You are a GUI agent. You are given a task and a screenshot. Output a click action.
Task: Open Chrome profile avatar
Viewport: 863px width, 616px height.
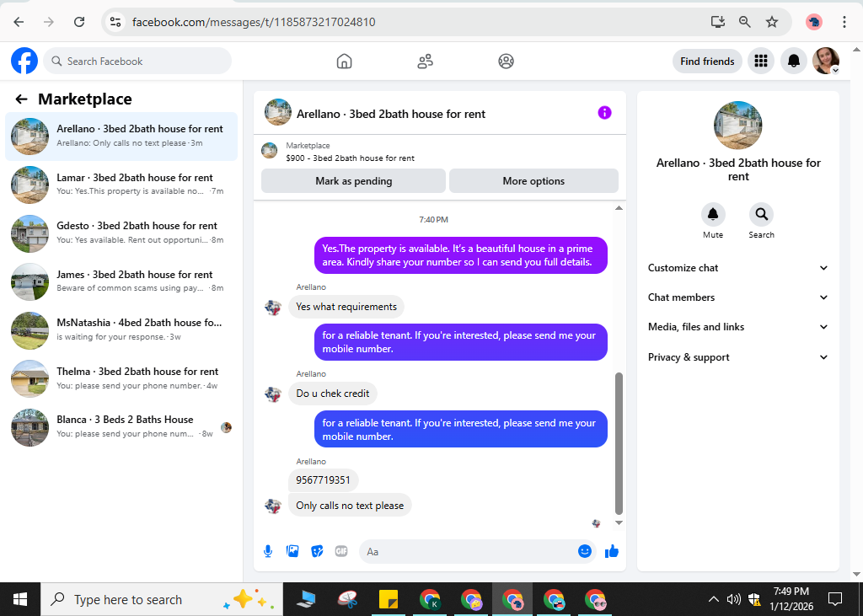[813, 22]
